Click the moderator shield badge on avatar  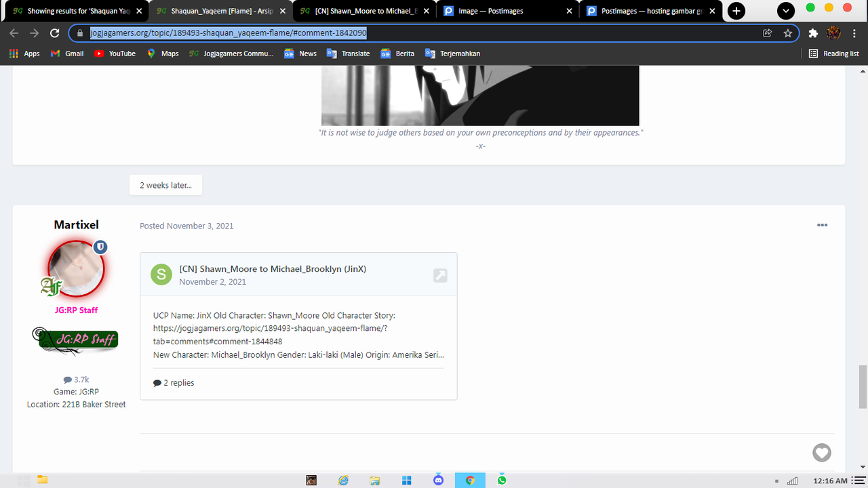coord(100,247)
